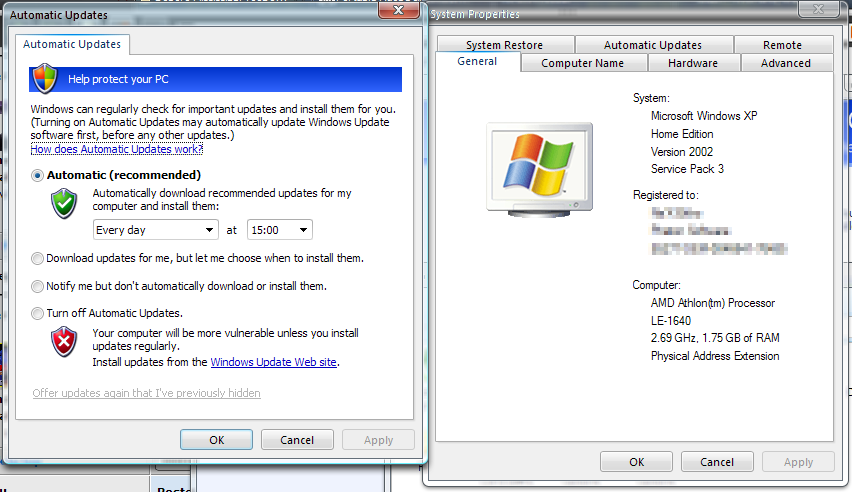Viewport: 852px width, 492px height.
Task: Select the Automatic Updates tab in left dialog
Action: (72, 44)
